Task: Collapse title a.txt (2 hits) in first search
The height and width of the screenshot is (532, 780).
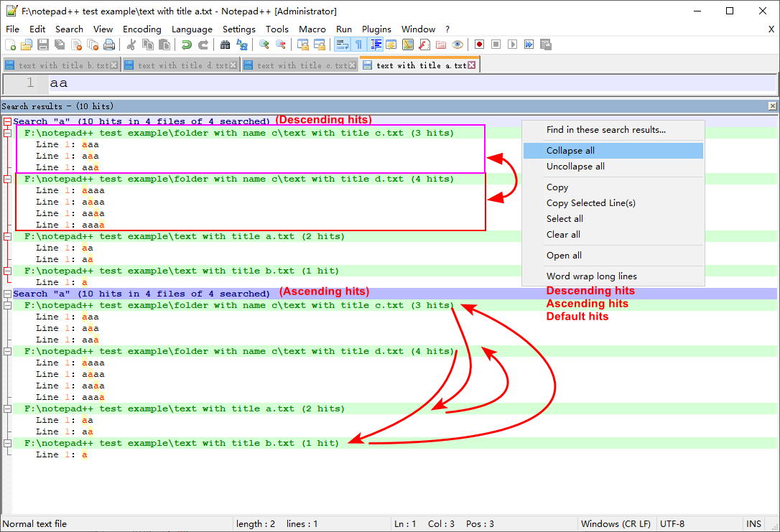Action: point(7,237)
